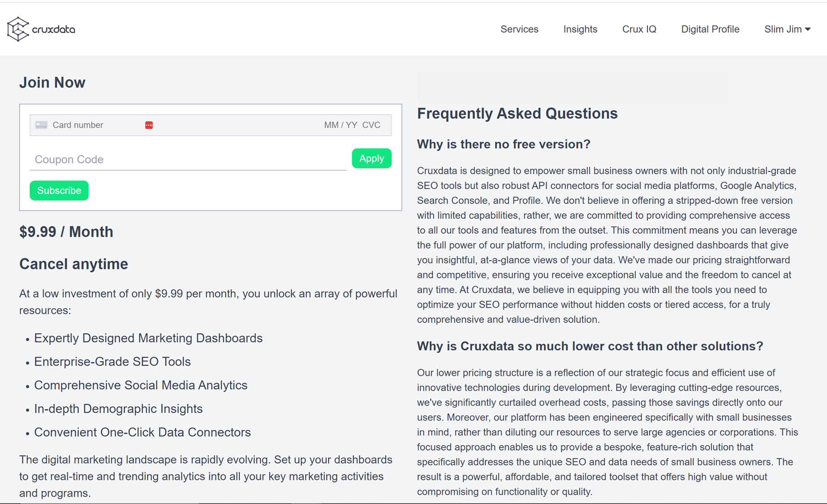Click Convenient One-Click Data Connectors item
Viewport: 827px width, 504px height.
[142, 432]
